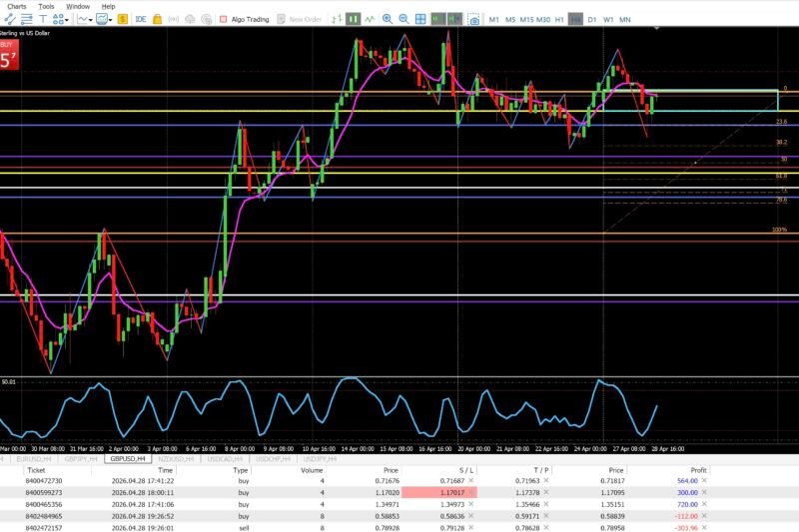Select the equidistant channel lines tool
The image size is (799, 532).
pos(27,19)
